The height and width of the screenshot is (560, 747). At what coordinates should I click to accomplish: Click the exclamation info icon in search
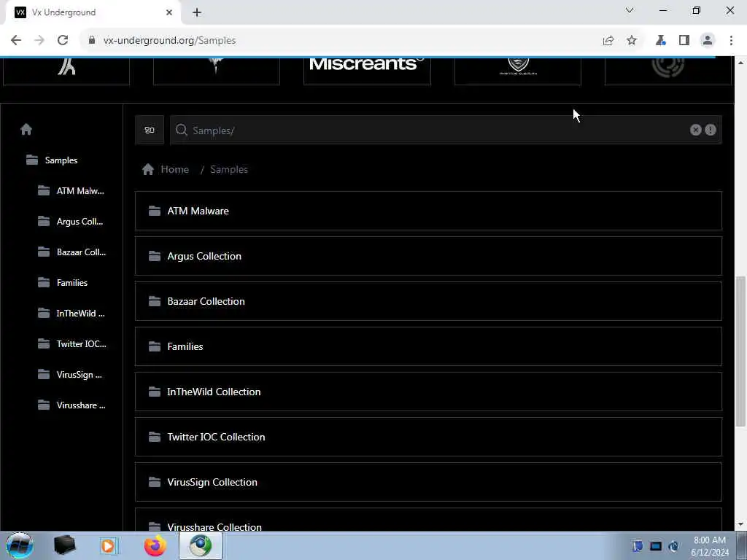click(x=711, y=130)
